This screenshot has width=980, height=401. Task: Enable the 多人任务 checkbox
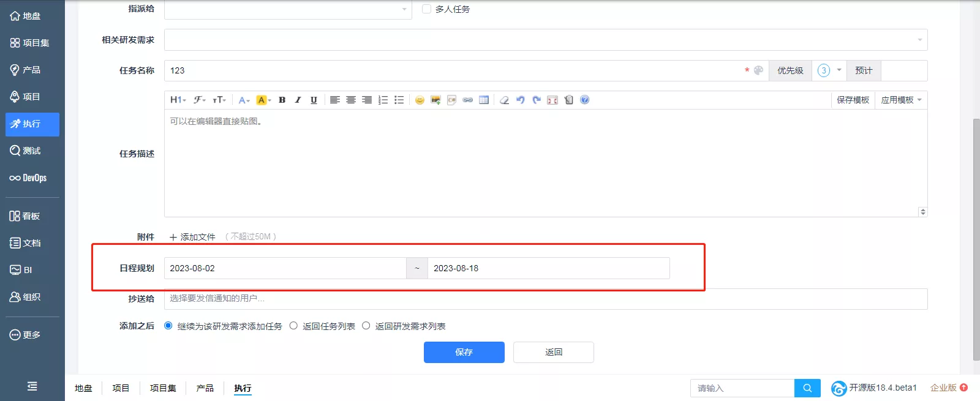point(426,9)
